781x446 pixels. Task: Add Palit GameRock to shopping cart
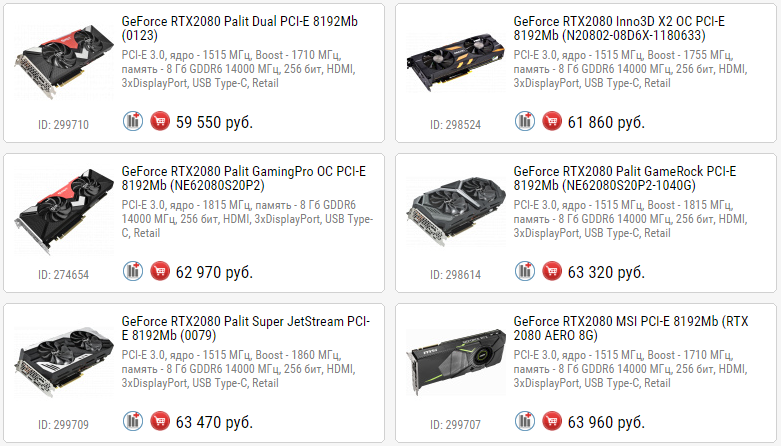(x=552, y=271)
